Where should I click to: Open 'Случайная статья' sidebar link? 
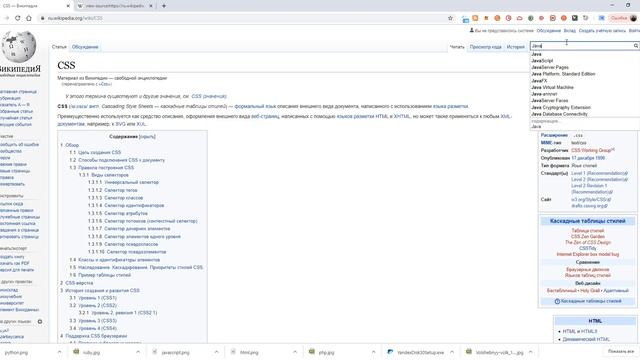[16, 118]
